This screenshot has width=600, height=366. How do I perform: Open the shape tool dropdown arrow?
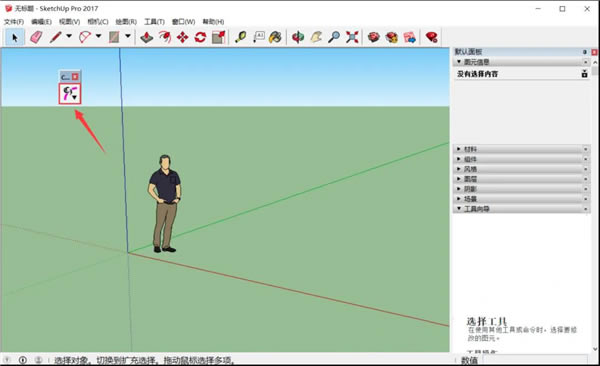coord(128,36)
